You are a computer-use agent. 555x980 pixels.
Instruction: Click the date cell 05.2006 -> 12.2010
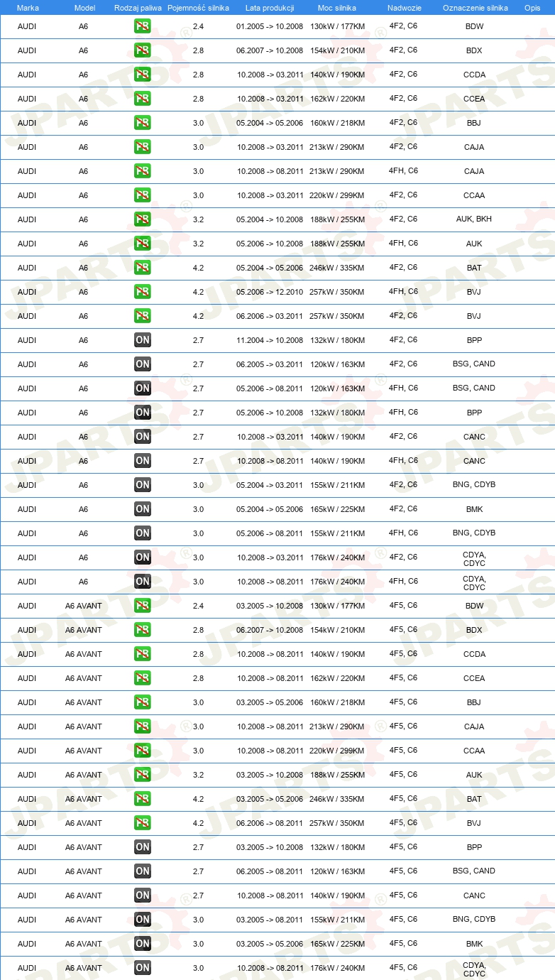270,293
